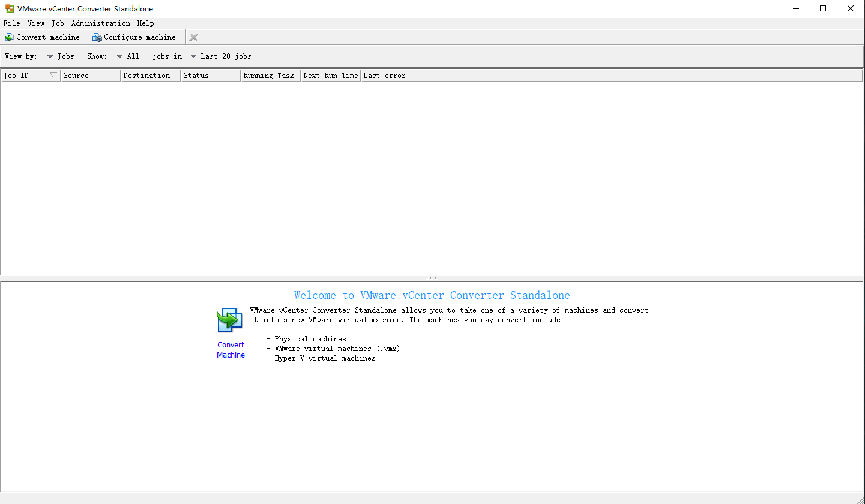Image resolution: width=865 pixels, height=504 pixels.
Task: Click the Destination column header
Action: (x=151, y=76)
